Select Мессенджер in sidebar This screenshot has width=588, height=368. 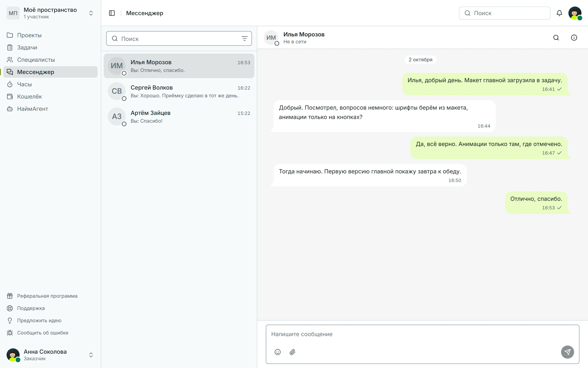point(50,72)
